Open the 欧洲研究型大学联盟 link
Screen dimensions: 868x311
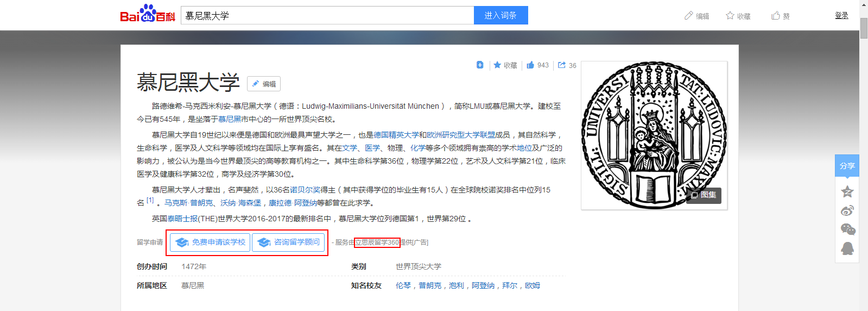click(x=461, y=135)
